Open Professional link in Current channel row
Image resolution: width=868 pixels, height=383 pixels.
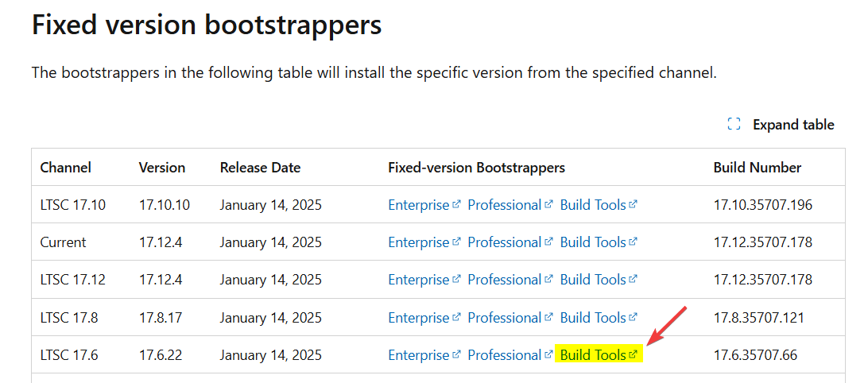tap(504, 242)
